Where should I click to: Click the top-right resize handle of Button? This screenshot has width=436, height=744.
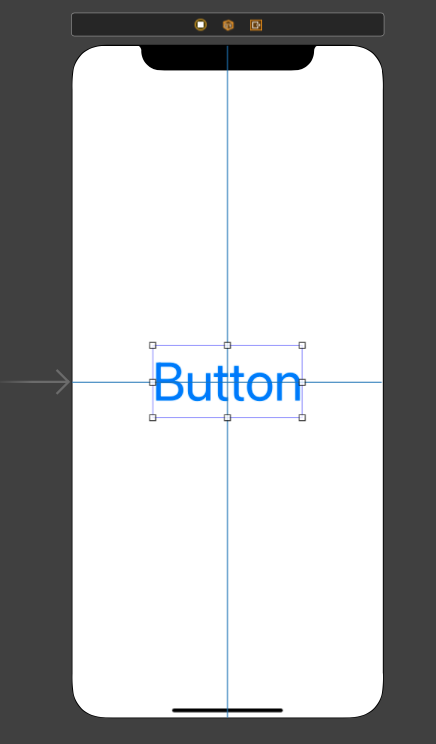click(302, 345)
